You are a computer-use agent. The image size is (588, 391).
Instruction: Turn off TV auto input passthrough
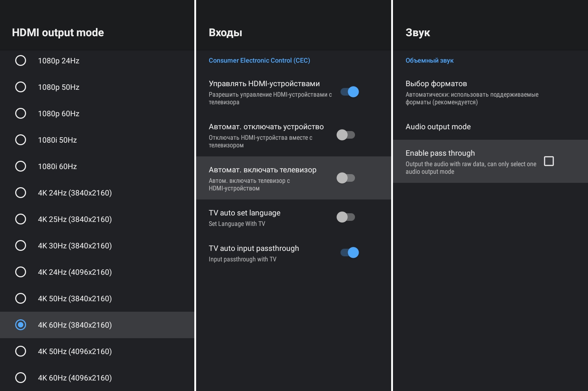(x=349, y=253)
